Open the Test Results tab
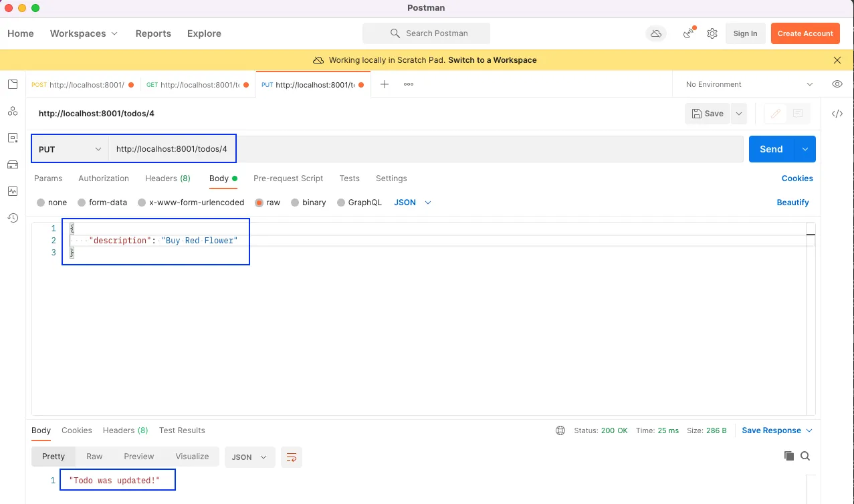The image size is (854, 504). 182,430
